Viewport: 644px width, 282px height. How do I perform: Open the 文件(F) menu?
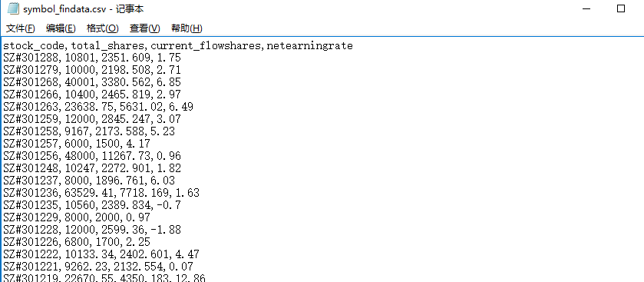(x=21, y=28)
